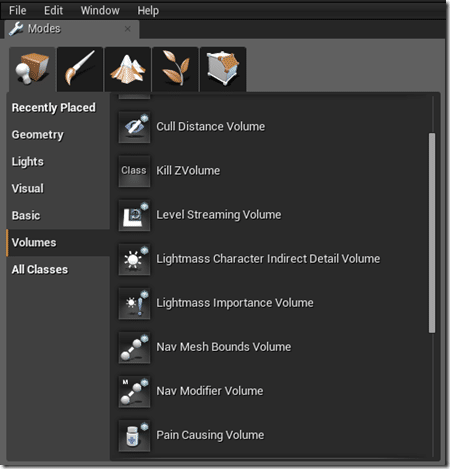450x469 pixels.
Task: Open the Window menu
Action: pyautogui.click(x=100, y=11)
